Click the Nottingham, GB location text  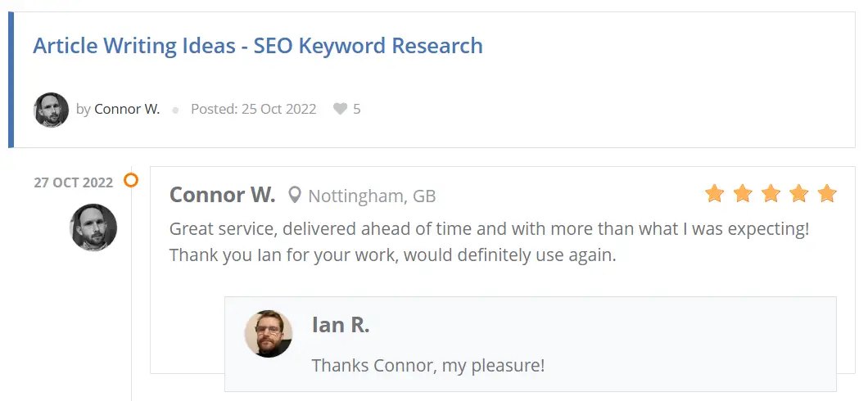tap(372, 196)
